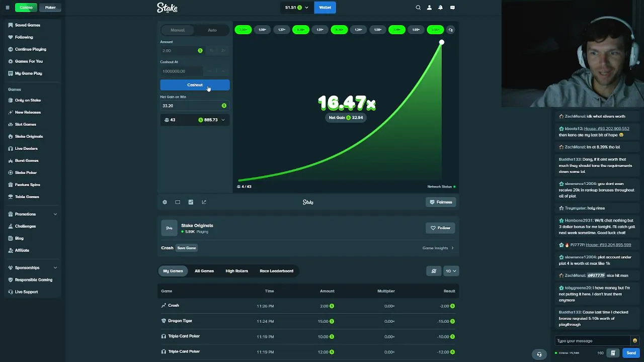
Task: Open the balance currency dropdown
Action: (x=296, y=8)
